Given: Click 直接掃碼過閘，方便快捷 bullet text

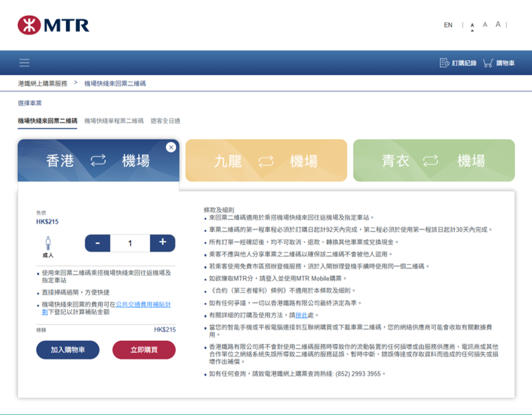Looking at the screenshot, I should pos(75,292).
